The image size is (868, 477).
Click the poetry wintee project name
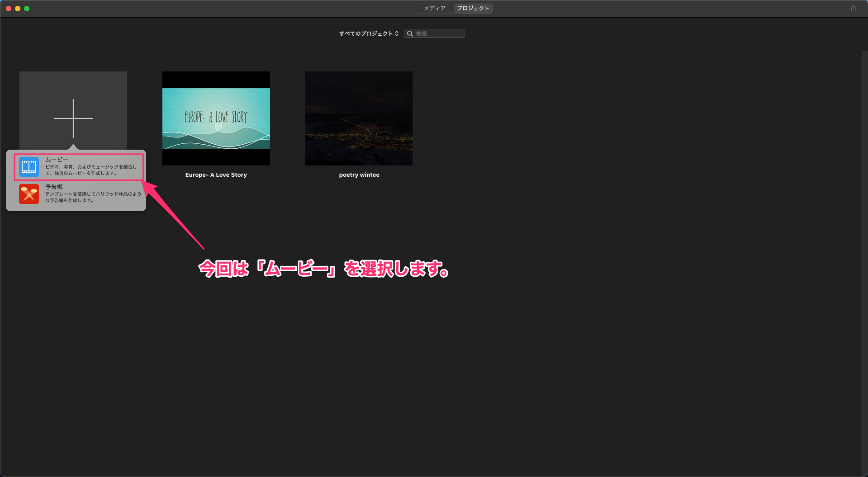(x=359, y=175)
